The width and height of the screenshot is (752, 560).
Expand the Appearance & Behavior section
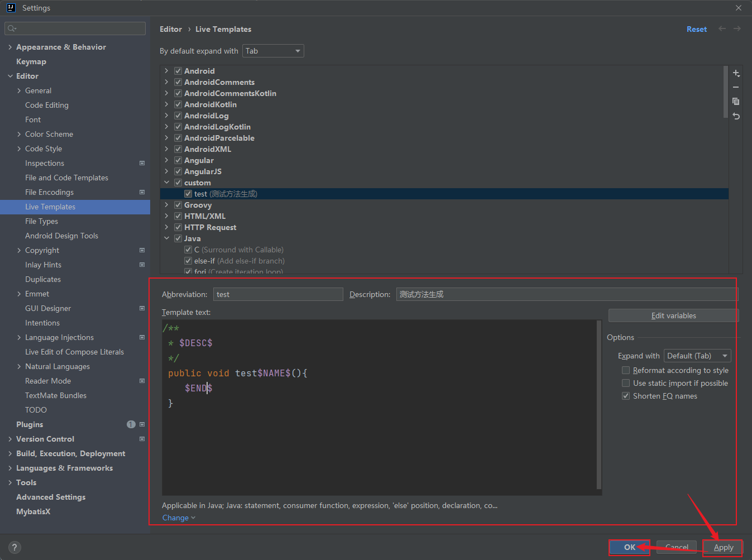point(10,47)
